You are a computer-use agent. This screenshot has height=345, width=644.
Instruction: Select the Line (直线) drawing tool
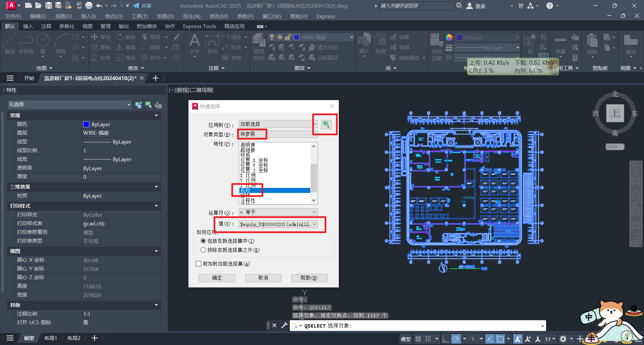(9, 44)
